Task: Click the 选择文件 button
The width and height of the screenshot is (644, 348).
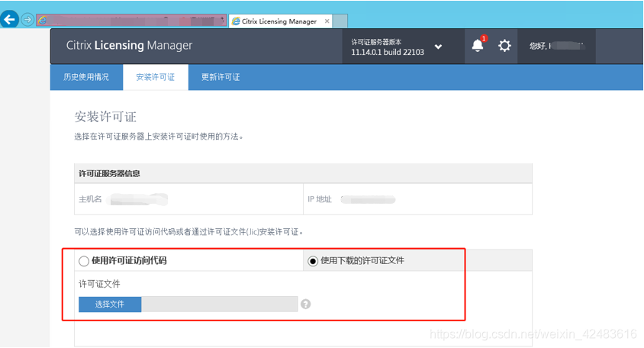Action: pos(110,304)
